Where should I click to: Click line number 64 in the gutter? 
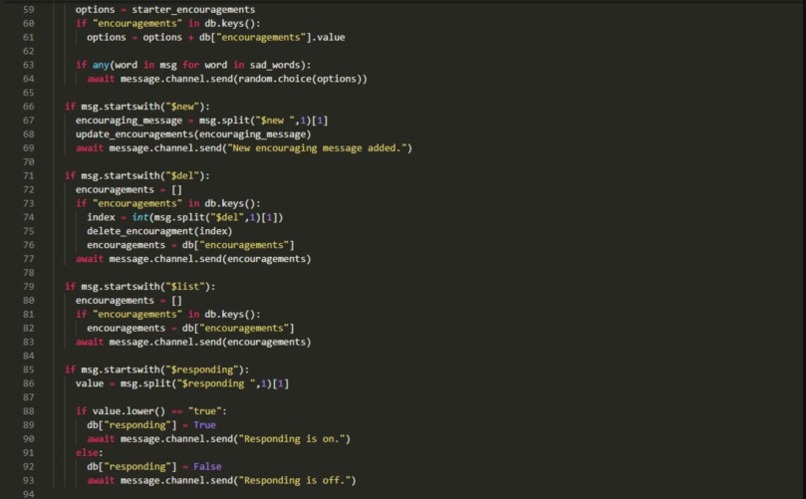coord(28,79)
